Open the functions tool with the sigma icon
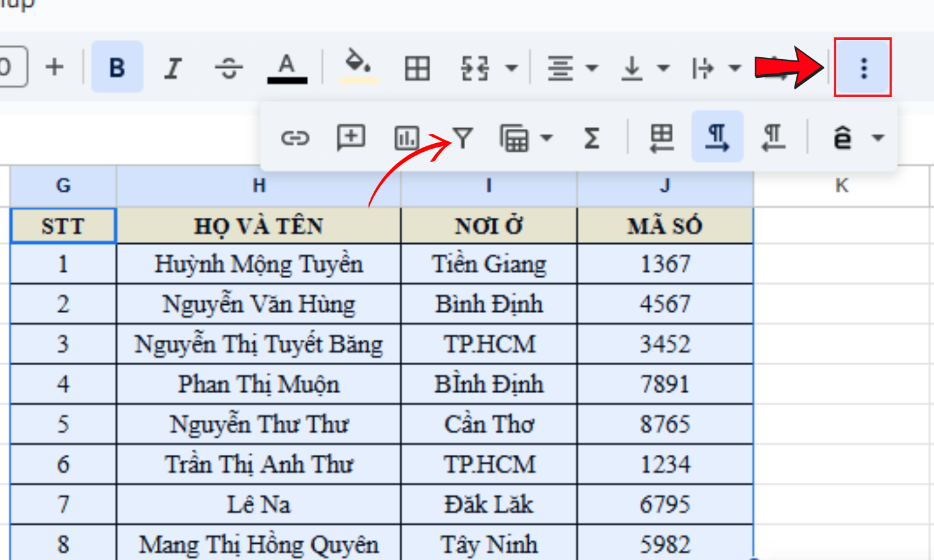934x560 pixels. pyautogui.click(x=592, y=138)
